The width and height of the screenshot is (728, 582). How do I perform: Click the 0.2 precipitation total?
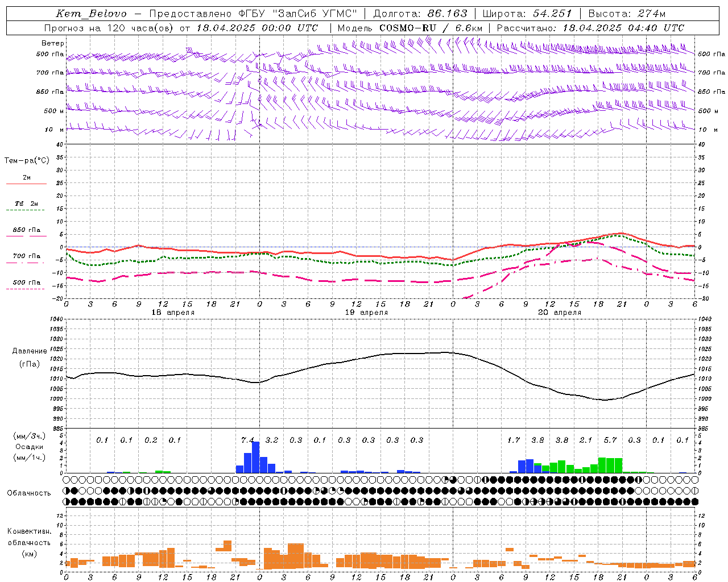click(x=151, y=440)
